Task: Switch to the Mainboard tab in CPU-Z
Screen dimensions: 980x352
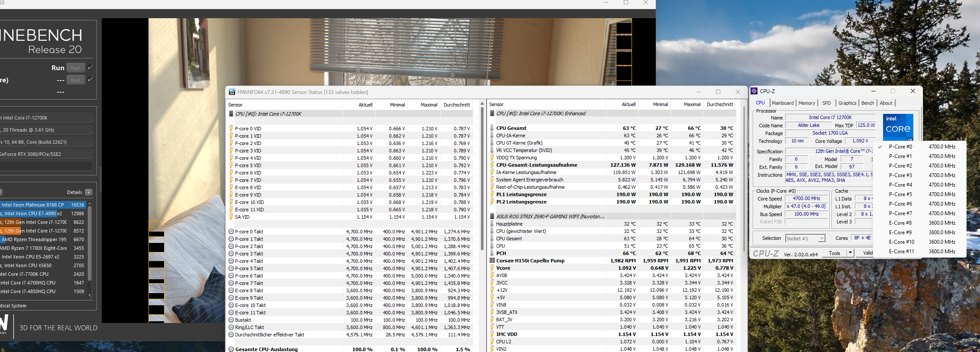Action: 783,103
